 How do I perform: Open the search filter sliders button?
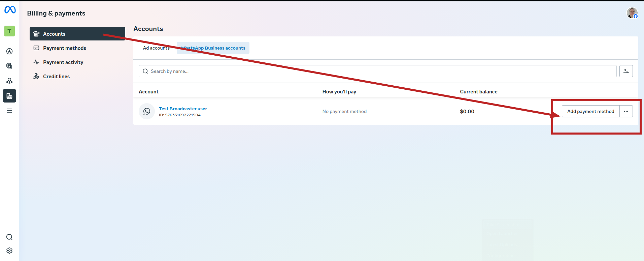point(626,71)
